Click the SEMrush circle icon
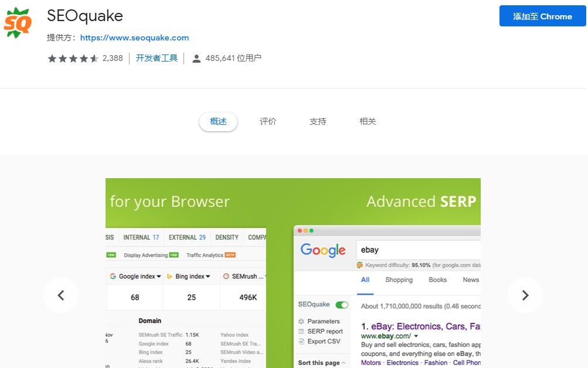This screenshot has width=588, height=368. pos(226,276)
